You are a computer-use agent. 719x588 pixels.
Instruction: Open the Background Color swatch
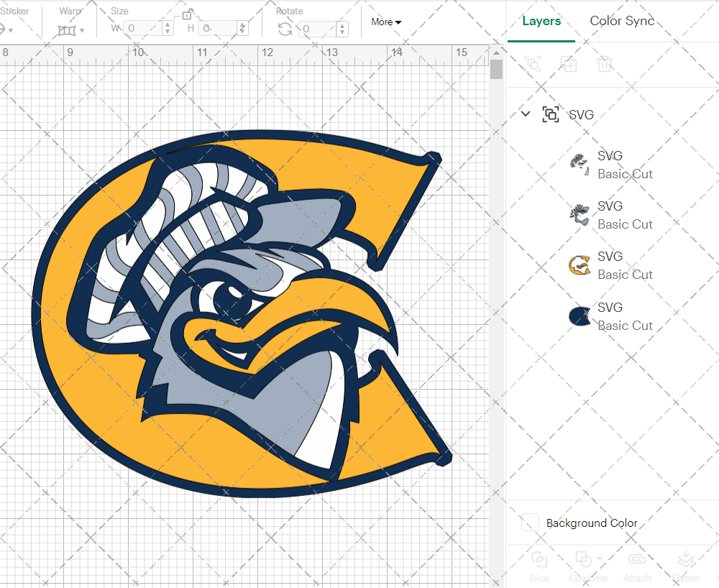[529, 523]
